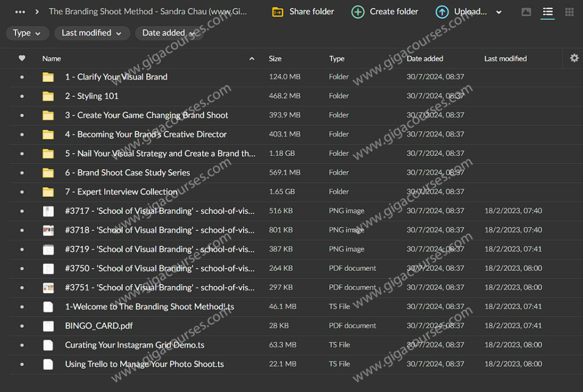Click the Upload arrow icon

[442, 12]
